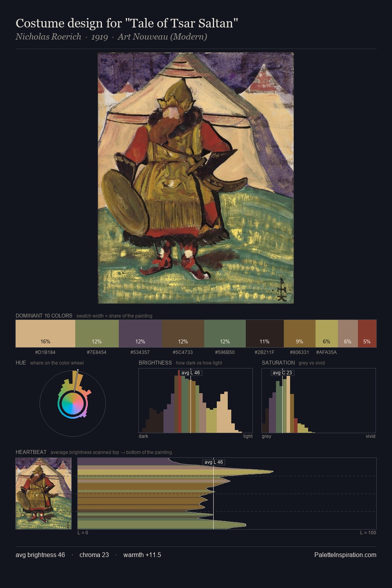Select the 5% red-brown swatch

click(367, 334)
